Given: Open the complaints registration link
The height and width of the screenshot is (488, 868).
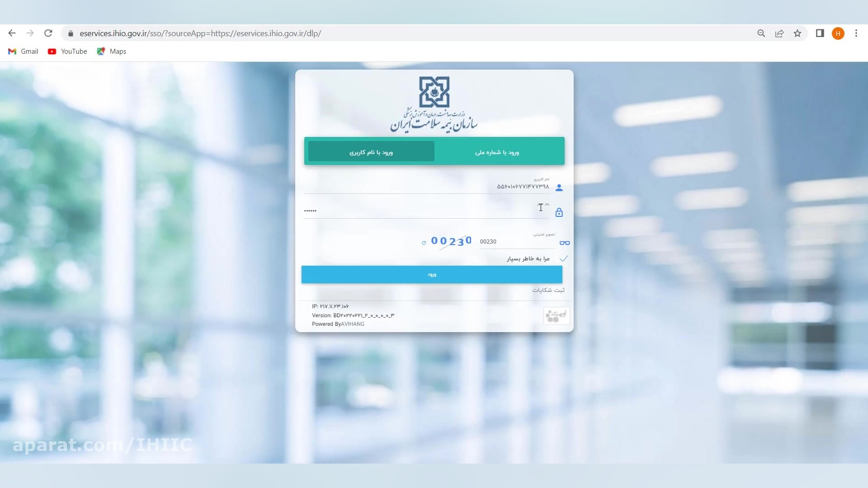Looking at the screenshot, I should click(x=548, y=290).
